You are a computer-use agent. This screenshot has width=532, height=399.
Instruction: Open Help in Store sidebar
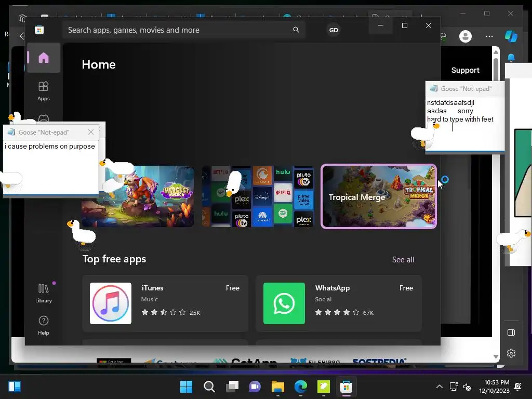(x=44, y=326)
